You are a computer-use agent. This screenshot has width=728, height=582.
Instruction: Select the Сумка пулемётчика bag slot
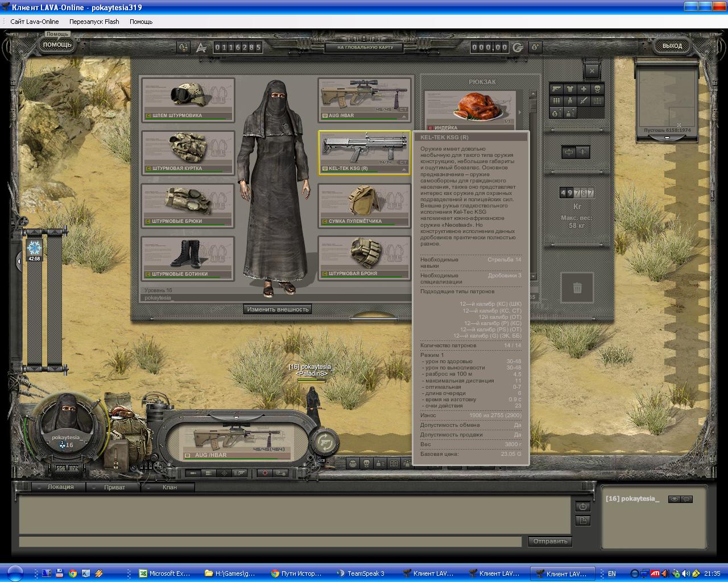pyautogui.click(x=365, y=205)
